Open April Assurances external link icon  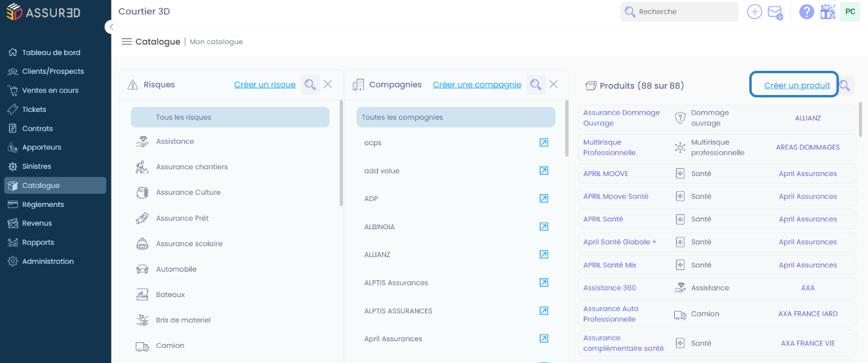[x=544, y=339]
